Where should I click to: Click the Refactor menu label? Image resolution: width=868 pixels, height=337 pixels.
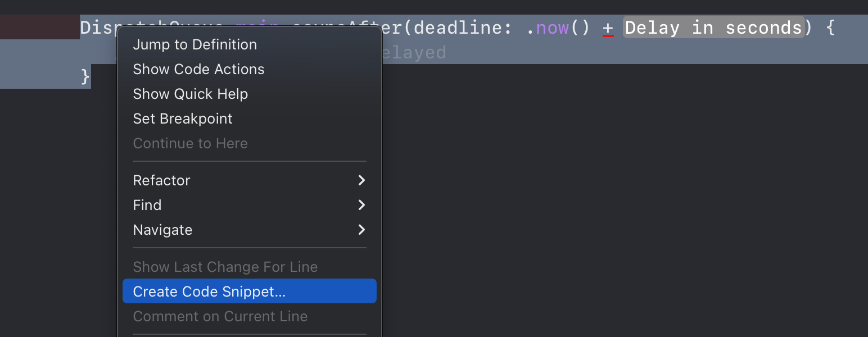point(161,181)
